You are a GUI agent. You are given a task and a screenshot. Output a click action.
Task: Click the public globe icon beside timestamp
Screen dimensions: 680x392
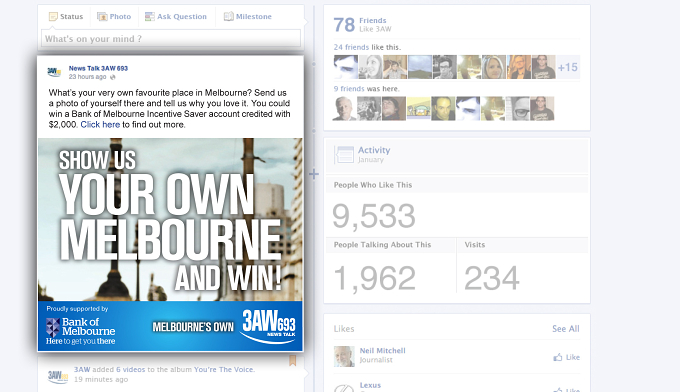pyautogui.click(x=113, y=77)
